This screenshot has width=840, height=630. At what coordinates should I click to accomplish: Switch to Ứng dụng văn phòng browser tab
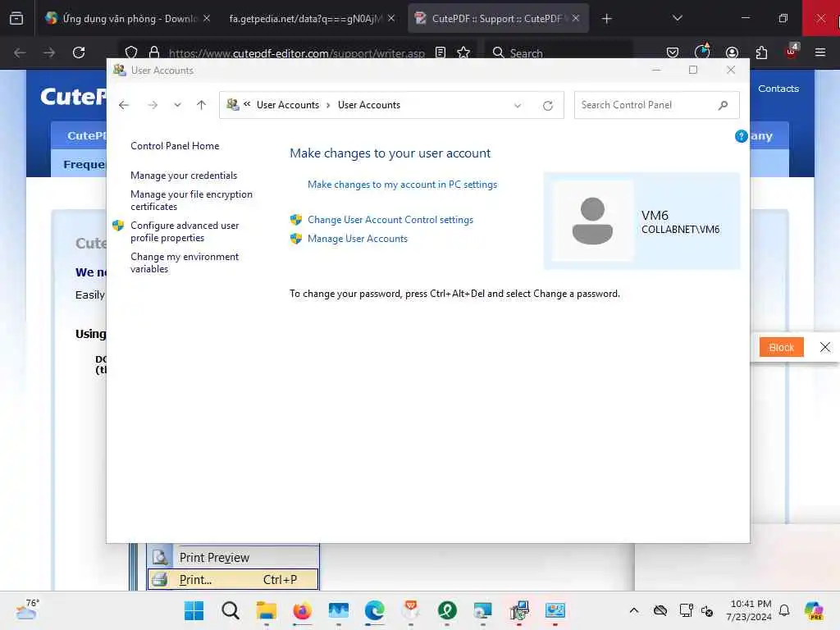click(x=126, y=19)
